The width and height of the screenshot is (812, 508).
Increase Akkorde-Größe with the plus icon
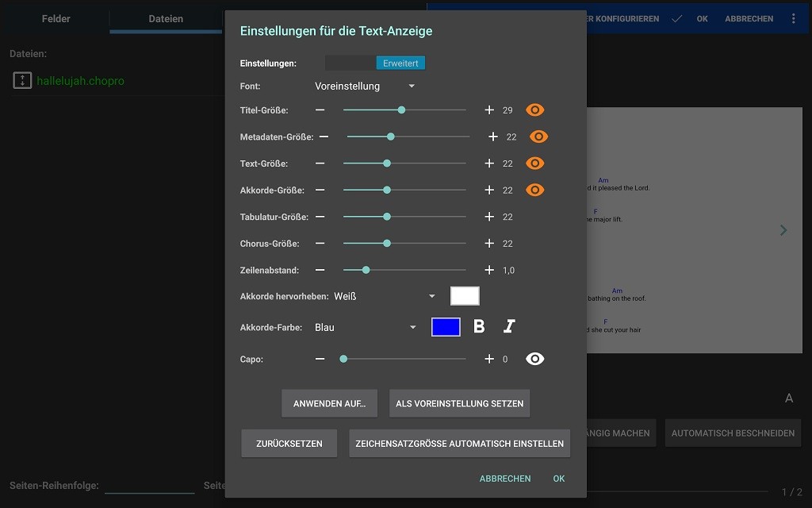pos(489,190)
